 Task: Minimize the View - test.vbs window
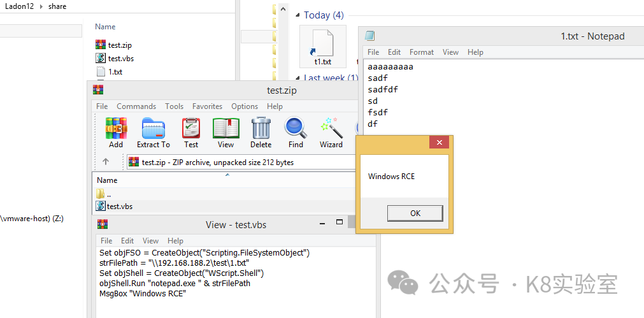pos(323,224)
